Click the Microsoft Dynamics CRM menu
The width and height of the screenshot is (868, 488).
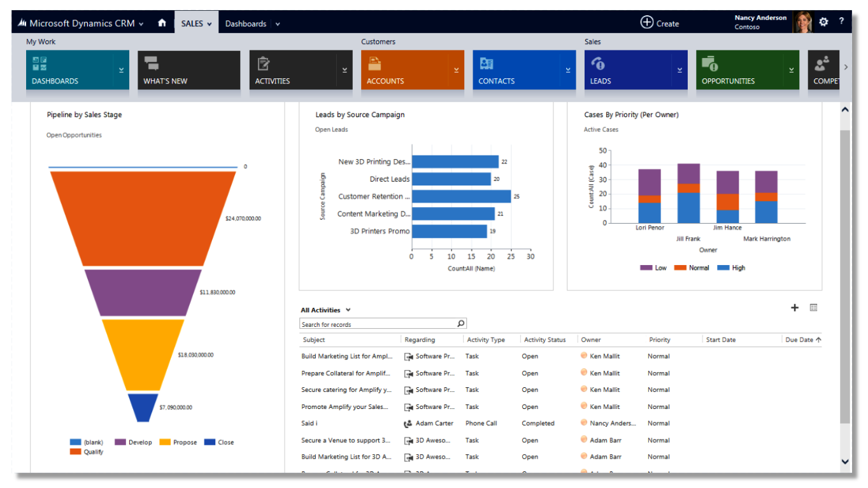tap(83, 22)
